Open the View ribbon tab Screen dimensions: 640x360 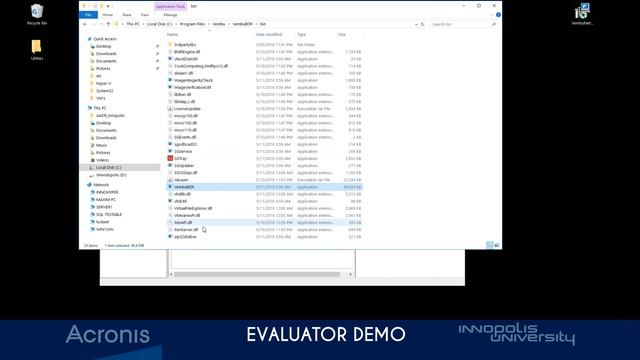pos(144,15)
